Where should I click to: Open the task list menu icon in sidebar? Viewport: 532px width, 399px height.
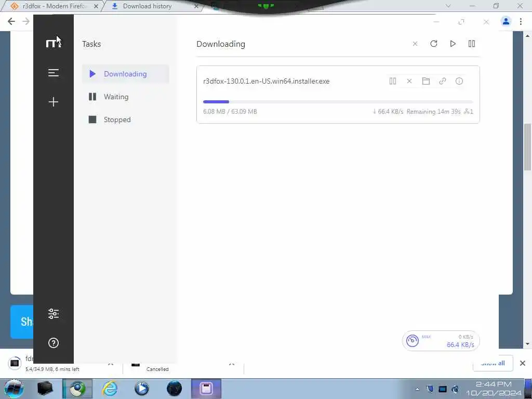click(x=54, y=73)
